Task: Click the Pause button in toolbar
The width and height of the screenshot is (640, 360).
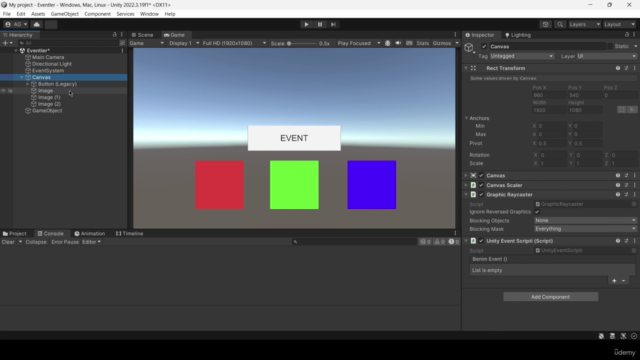Action: [320, 24]
